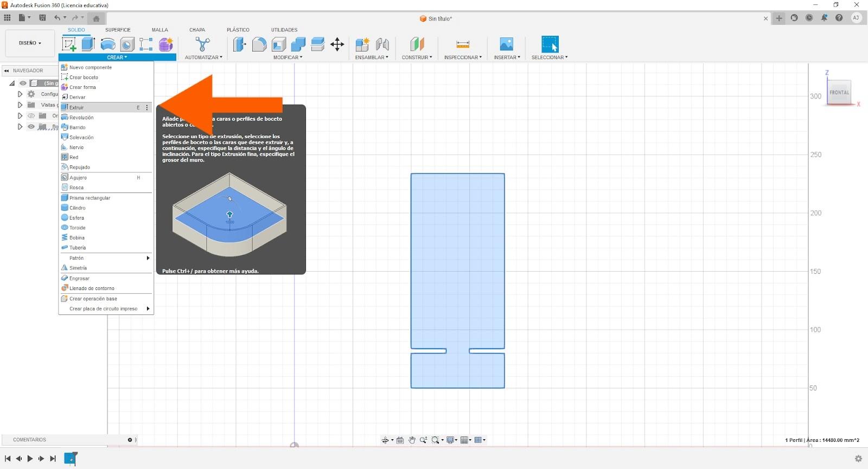Viewport: 868px width, 469px height.
Task: Expand the Configuración tree node arrow
Action: [x=20, y=94]
